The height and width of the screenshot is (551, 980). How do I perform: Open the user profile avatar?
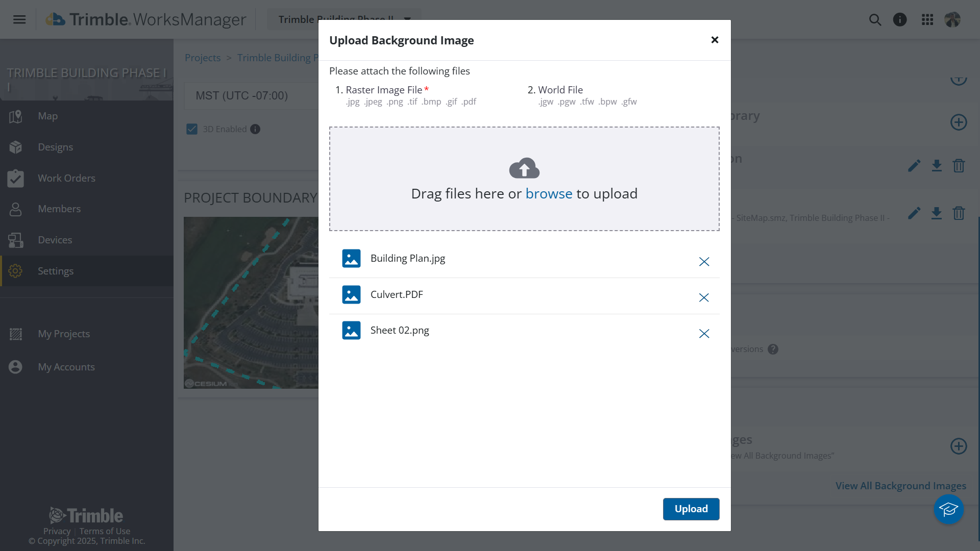coord(952,19)
